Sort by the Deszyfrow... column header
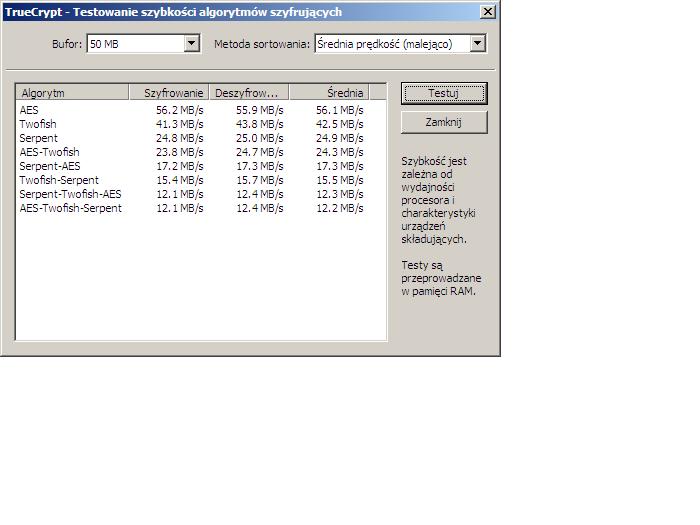The image size is (700, 525). [x=249, y=92]
